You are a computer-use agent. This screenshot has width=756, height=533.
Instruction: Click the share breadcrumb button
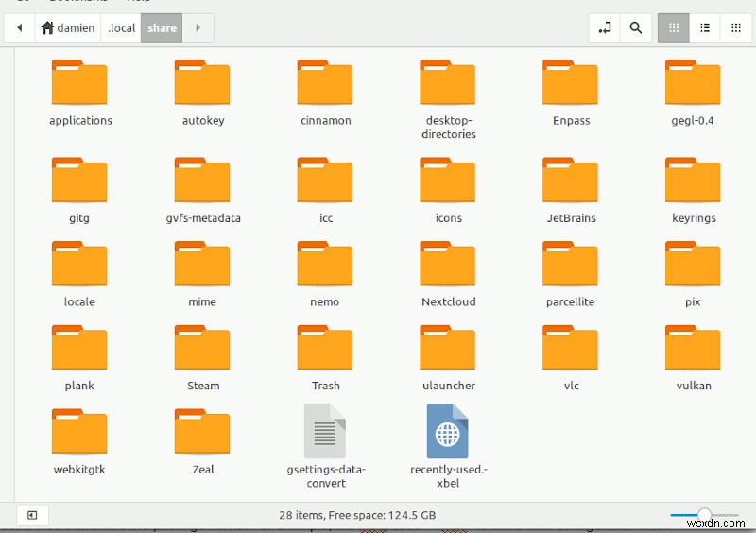(162, 28)
